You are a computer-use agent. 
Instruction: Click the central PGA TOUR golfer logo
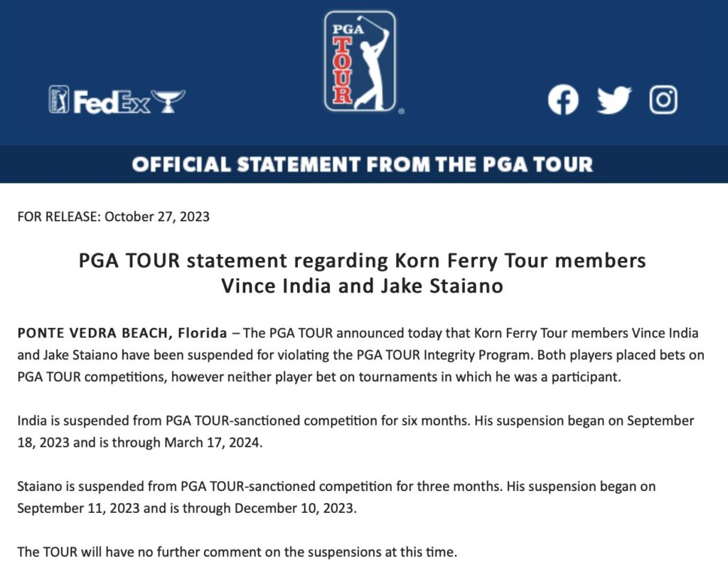(360, 61)
